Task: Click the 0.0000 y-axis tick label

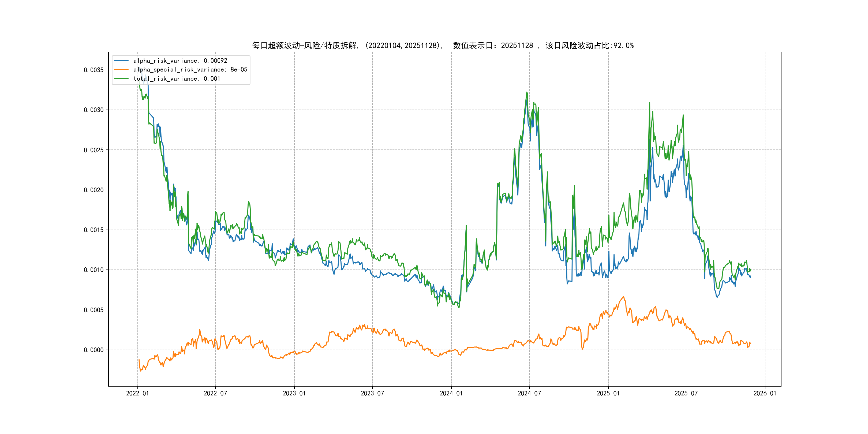Action: coord(94,350)
